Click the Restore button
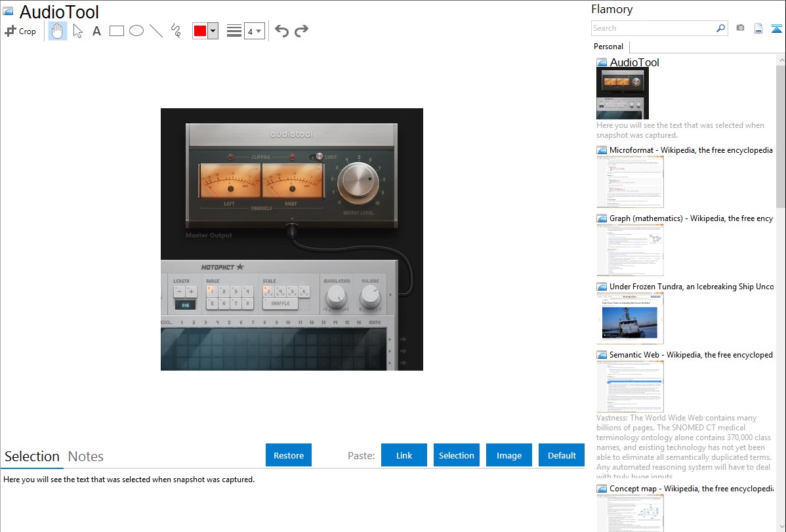This screenshot has width=786, height=532. pos(289,455)
